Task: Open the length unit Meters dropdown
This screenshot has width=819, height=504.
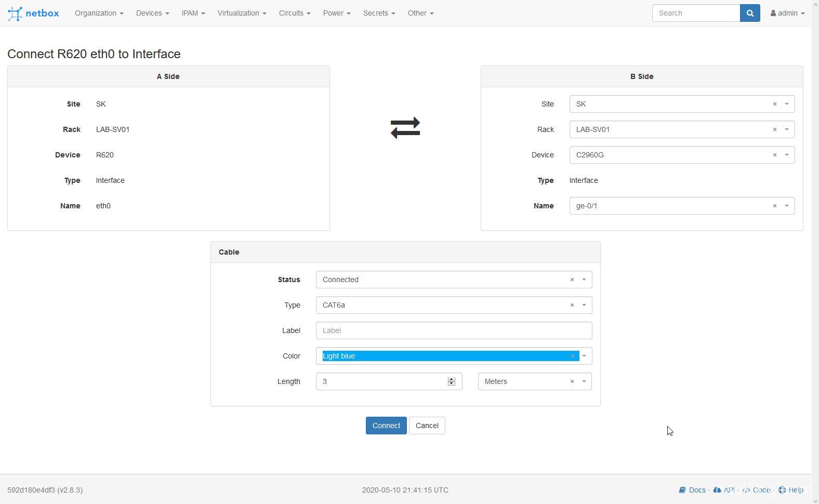Action: pyautogui.click(x=584, y=381)
